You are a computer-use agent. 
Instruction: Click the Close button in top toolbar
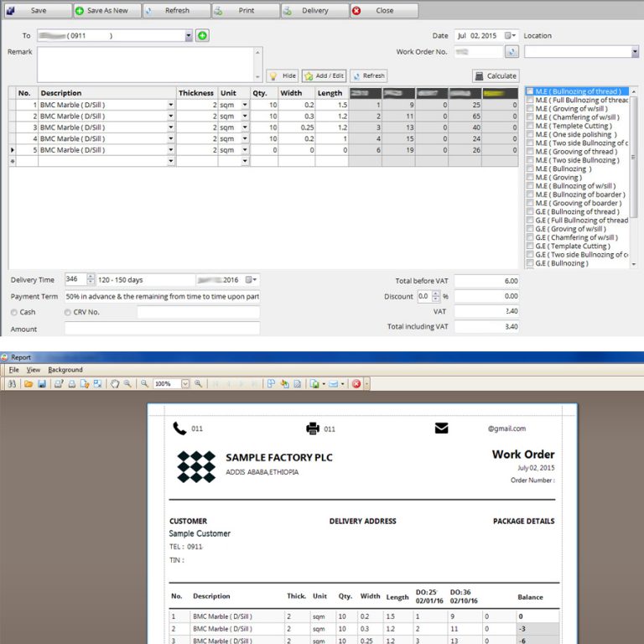[384, 11]
